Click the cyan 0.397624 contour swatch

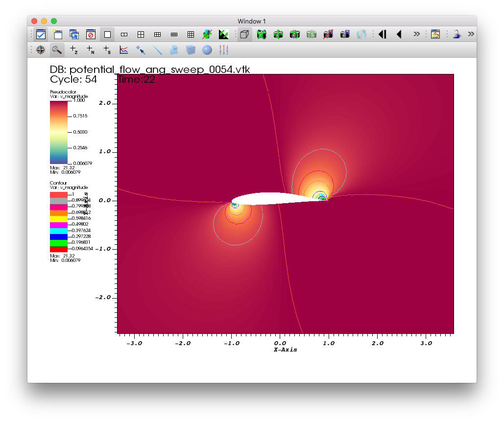pos(59,231)
